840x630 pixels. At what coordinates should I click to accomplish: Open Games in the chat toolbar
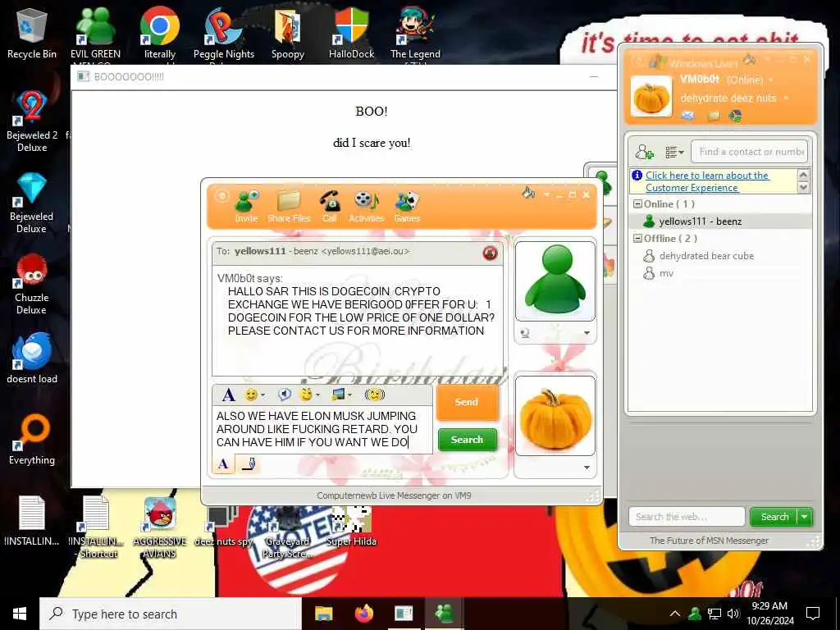pyautogui.click(x=407, y=206)
